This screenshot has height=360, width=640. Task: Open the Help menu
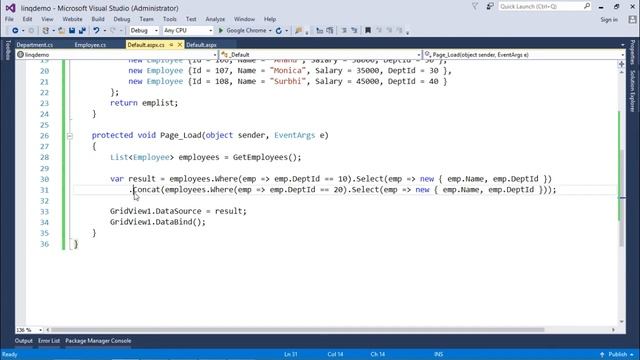(x=270, y=19)
